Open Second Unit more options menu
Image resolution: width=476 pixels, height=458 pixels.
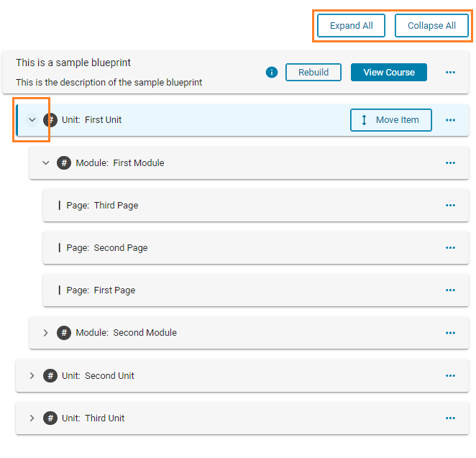pyautogui.click(x=451, y=376)
